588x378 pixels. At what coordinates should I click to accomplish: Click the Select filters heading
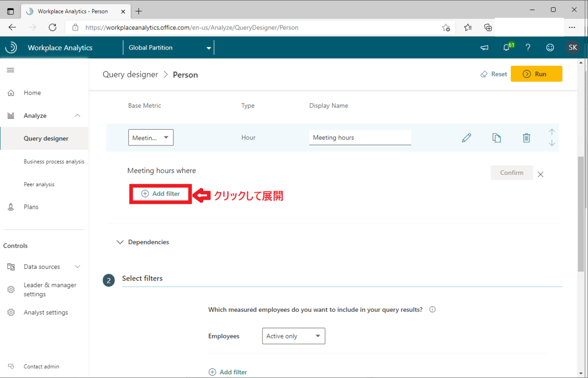(143, 278)
